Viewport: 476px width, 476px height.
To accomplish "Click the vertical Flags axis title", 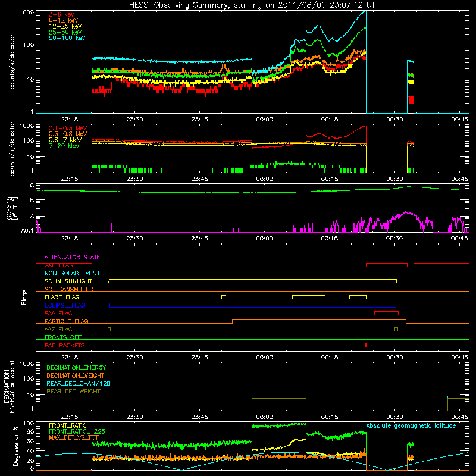I will tap(24, 297).
